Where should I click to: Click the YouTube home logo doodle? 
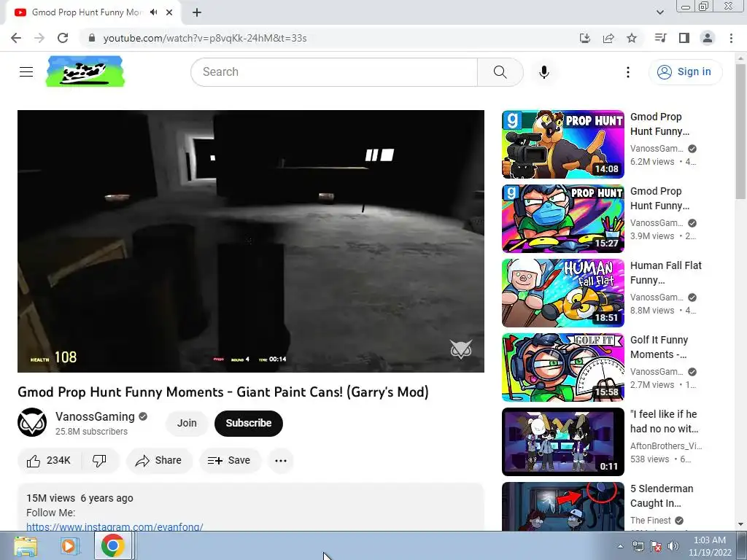pos(85,71)
